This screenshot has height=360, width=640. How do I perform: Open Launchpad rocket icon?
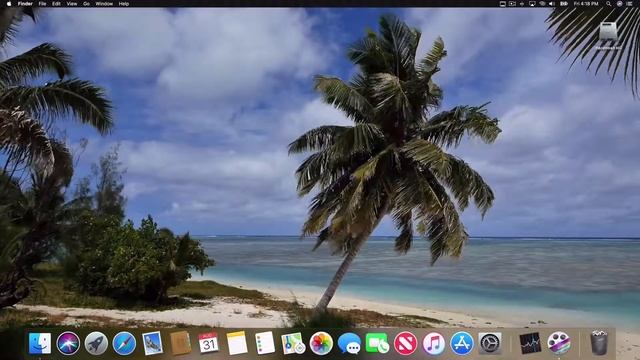pos(96,343)
